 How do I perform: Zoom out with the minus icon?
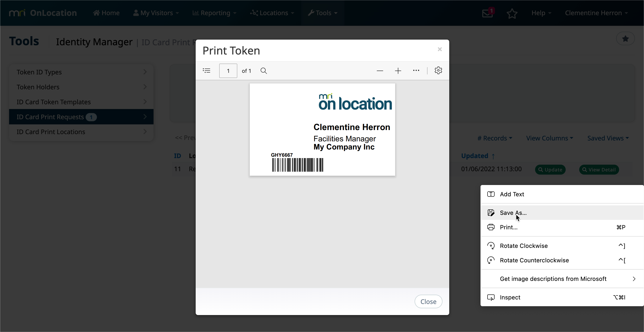coord(380,71)
